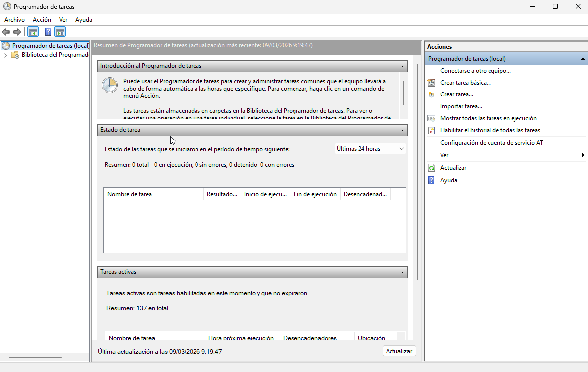Open the Acción menu

(42, 20)
